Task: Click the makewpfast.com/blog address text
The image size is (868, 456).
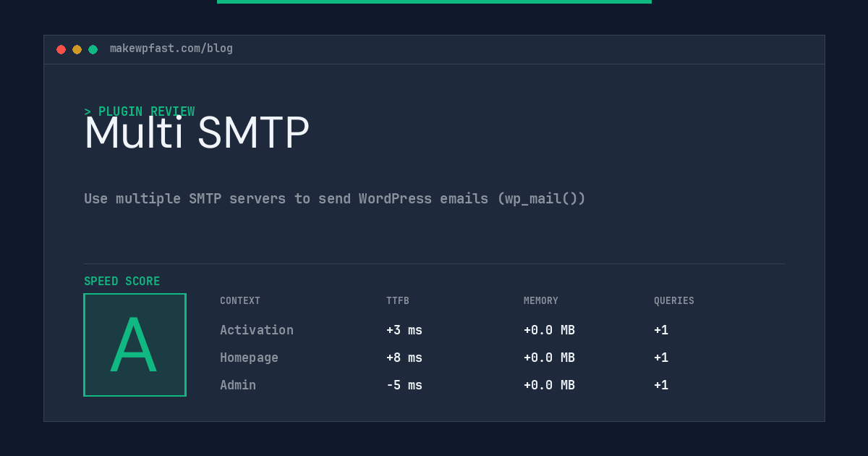Action: pyautogui.click(x=171, y=48)
